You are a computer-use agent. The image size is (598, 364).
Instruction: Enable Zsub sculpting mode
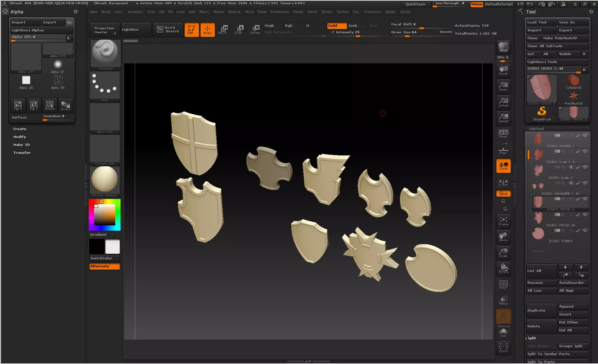357,26
